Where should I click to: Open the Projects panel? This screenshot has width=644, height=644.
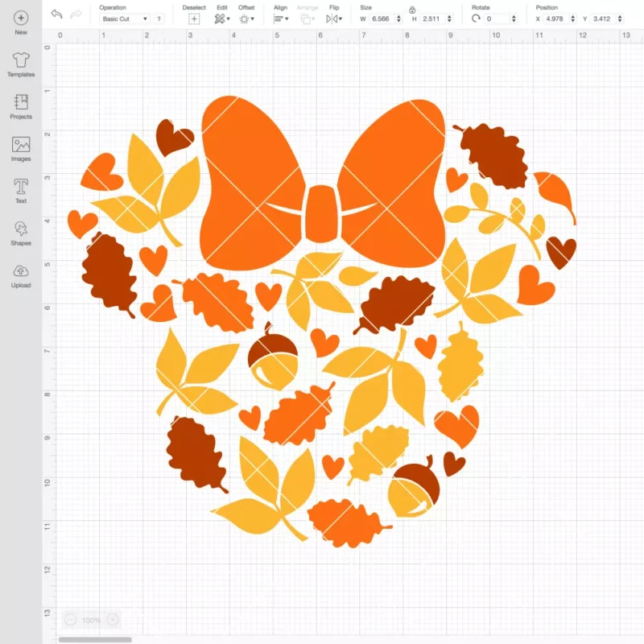click(21, 102)
